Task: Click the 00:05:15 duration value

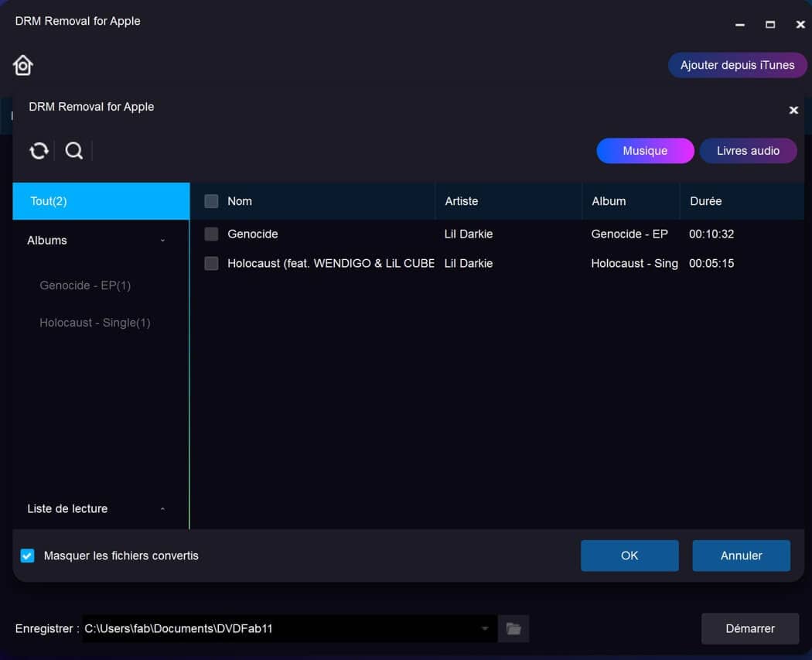Action: 711,263
